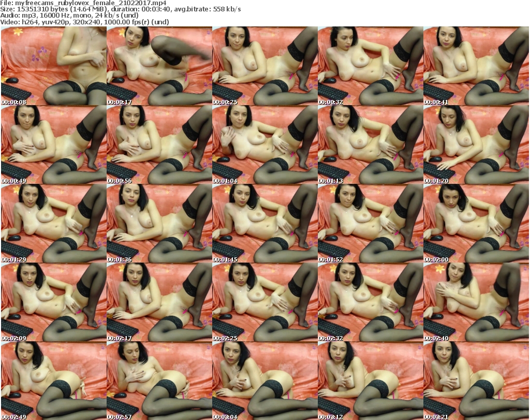530x420 pixels.
Task: Open the frame stamped 00:01:04
Action: pos(264,144)
